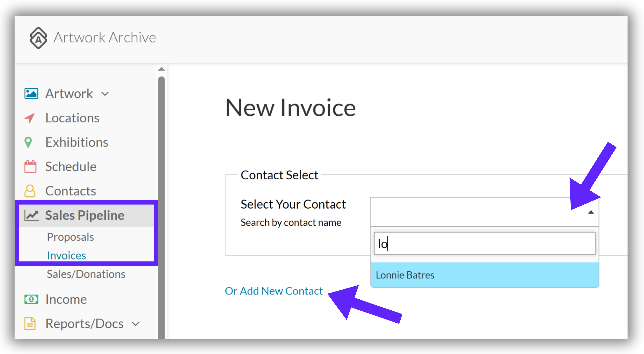Expand the Reports/Docs chevron

coord(136,324)
